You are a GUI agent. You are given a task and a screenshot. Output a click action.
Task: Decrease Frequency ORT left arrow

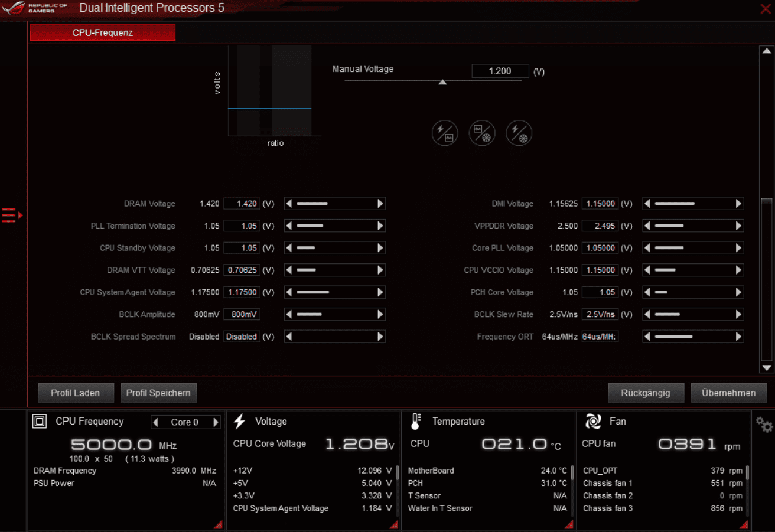(647, 337)
